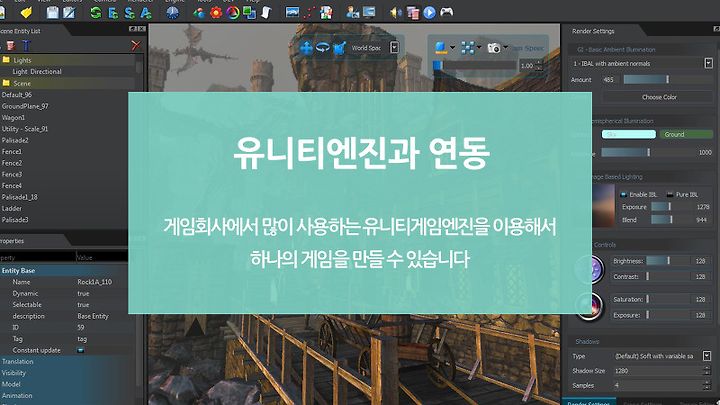The height and width of the screenshot is (405, 720).
Task: Click the red dotted path icon
Action: tap(309, 13)
